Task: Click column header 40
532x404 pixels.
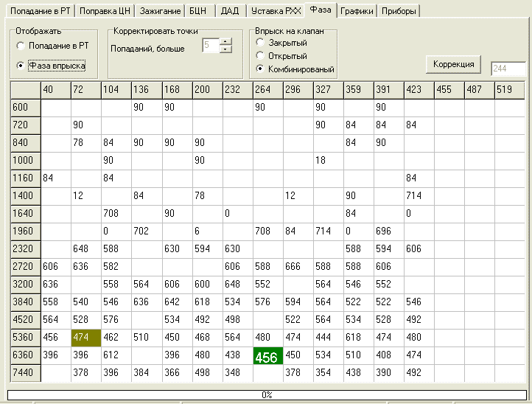Action: pyautogui.click(x=56, y=90)
